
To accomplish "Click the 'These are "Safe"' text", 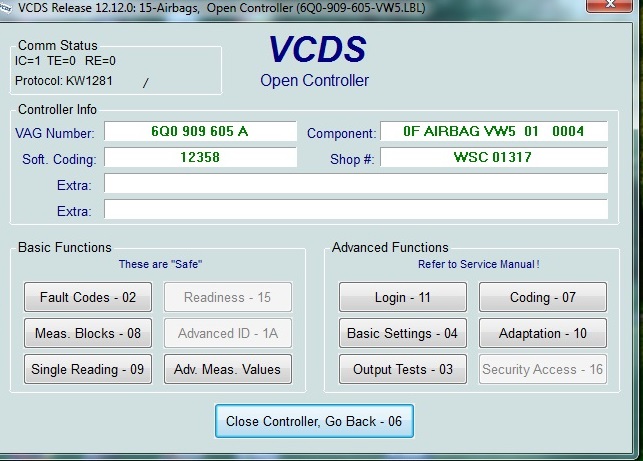I will pyautogui.click(x=160, y=264).
